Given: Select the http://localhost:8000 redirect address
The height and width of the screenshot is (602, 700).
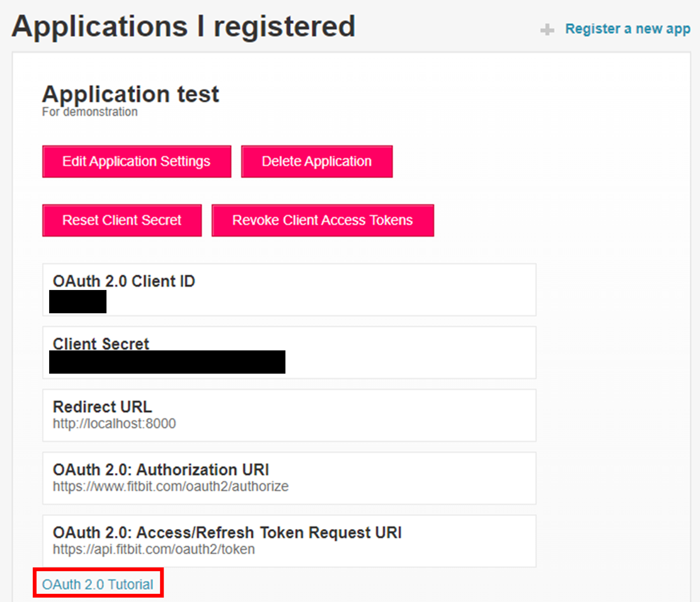Looking at the screenshot, I should point(113,423).
